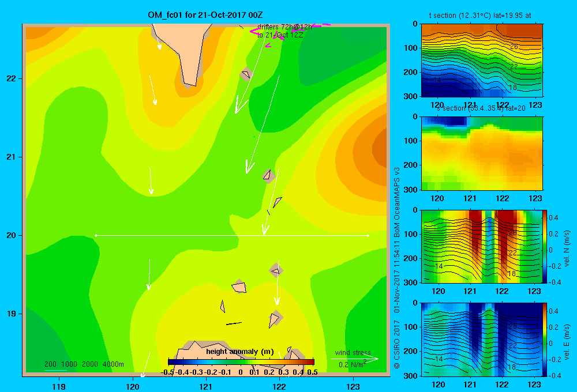Click latitude label '22' on main map axis

pos(12,78)
